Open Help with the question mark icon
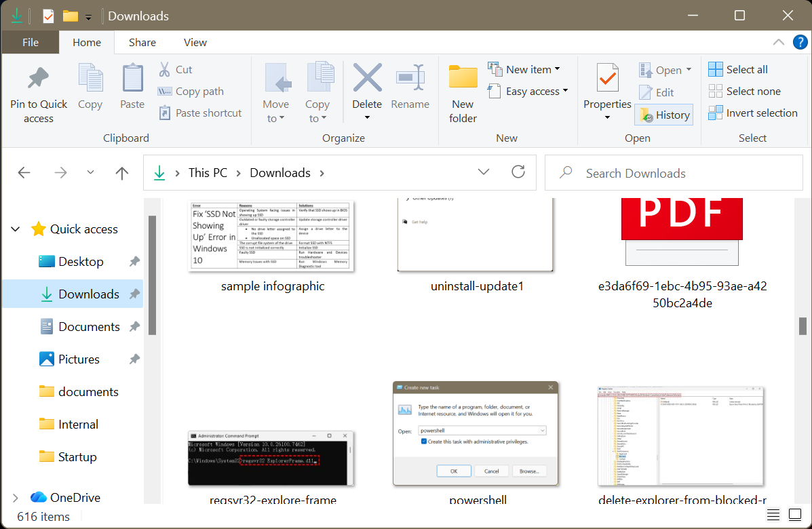The width and height of the screenshot is (812, 529). (800, 42)
